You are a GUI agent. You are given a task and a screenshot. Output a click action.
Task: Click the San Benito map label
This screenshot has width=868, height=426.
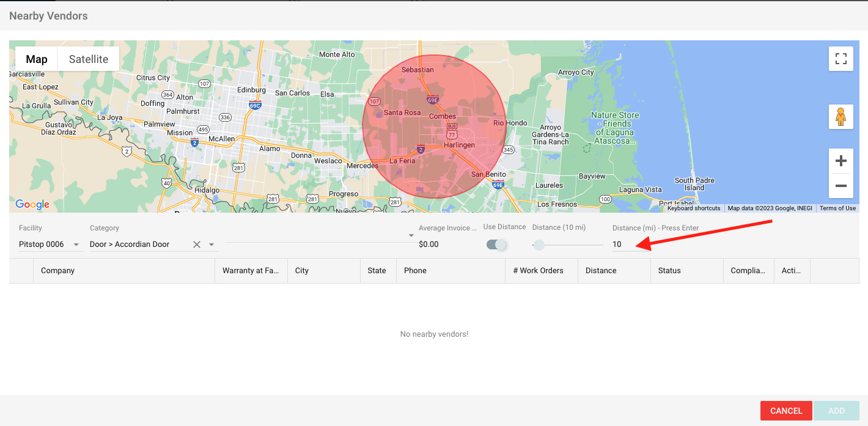pyautogui.click(x=488, y=175)
